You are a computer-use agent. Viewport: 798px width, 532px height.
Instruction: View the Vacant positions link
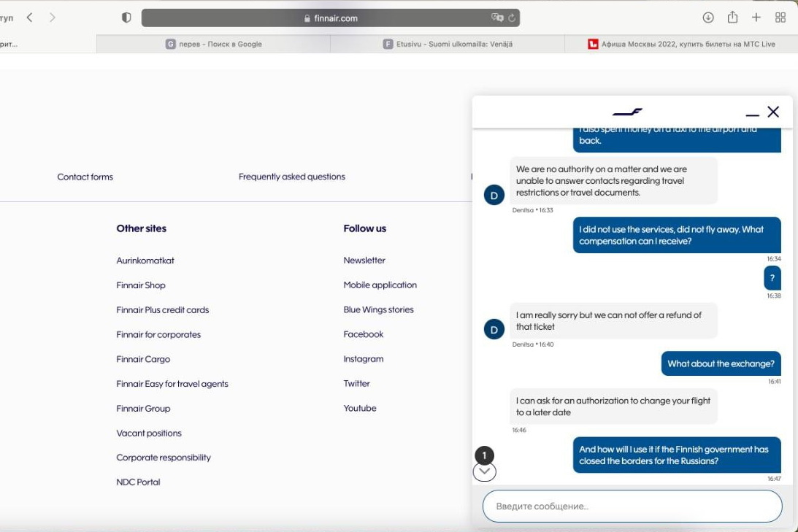point(149,433)
